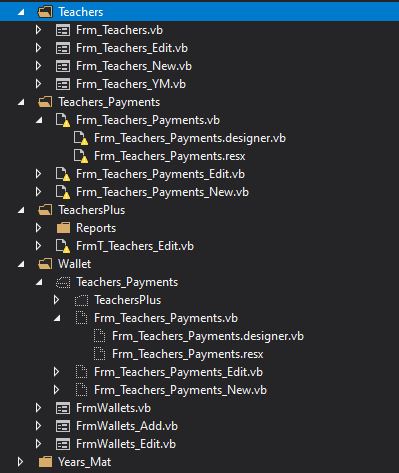399x473 pixels.
Task: Expand the Frm_Teachers_YM.vb node arrow
Action: (x=38, y=84)
